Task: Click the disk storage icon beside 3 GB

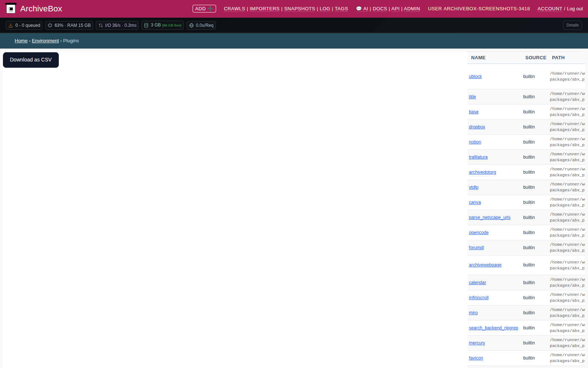Action: click(x=146, y=25)
